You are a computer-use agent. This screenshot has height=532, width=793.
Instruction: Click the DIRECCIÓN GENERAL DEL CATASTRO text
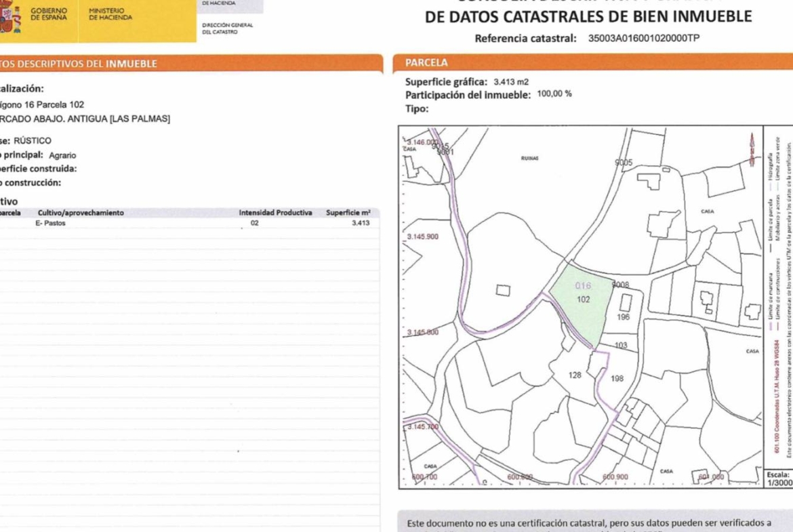tap(227, 28)
